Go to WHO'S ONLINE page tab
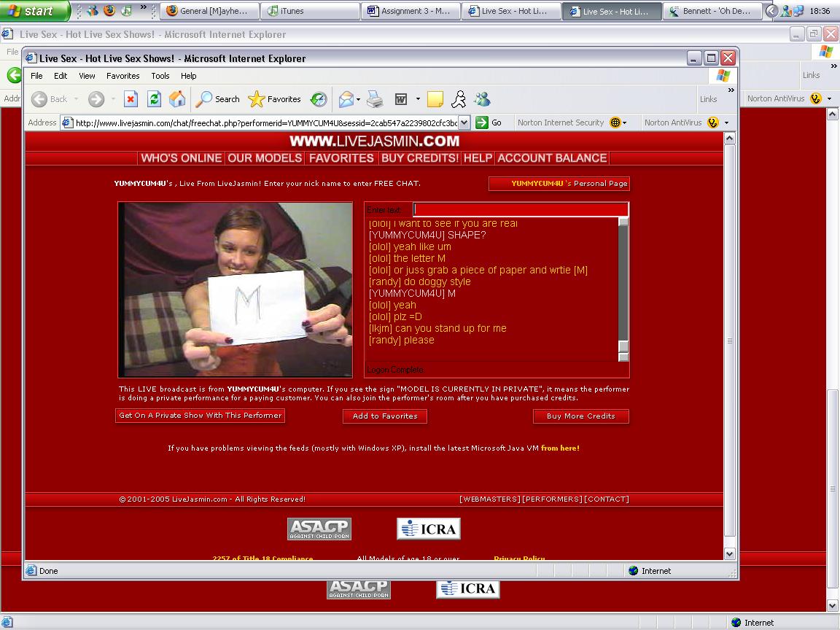This screenshot has height=630, width=840. tap(181, 158)
